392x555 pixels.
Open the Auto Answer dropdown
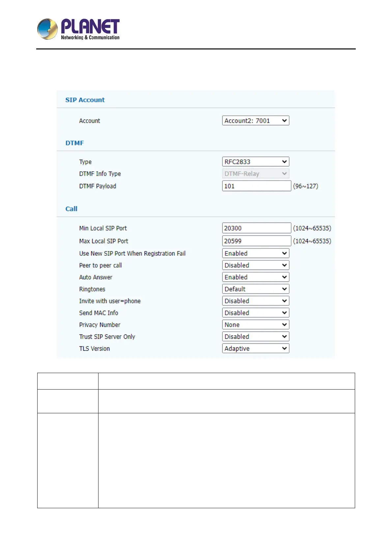tap(256, 277)
